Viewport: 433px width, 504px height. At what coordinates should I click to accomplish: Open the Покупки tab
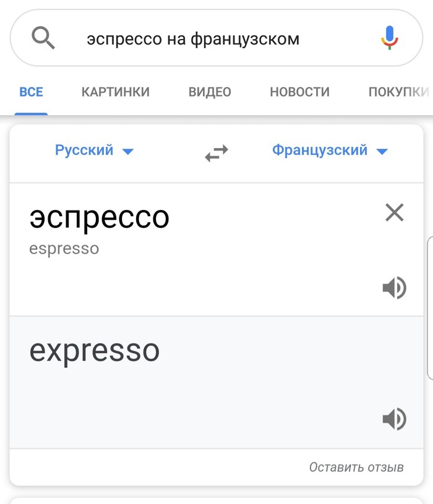(398, 92)
